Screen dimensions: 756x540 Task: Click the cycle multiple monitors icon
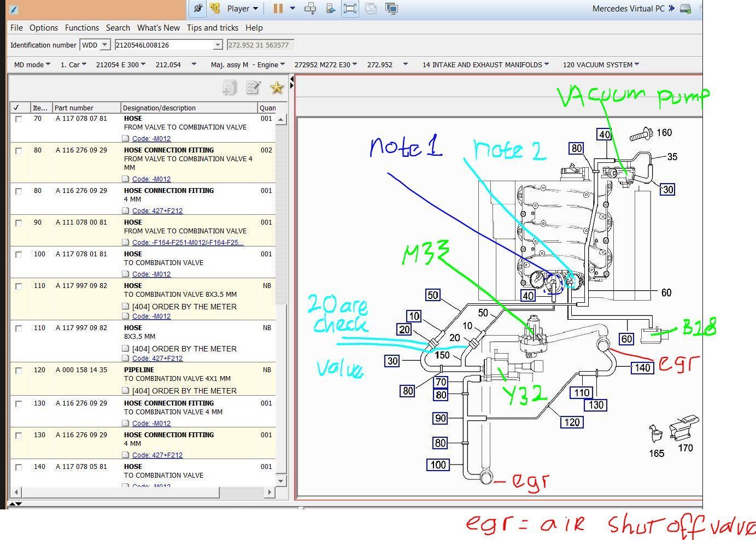[x=391, y=8]
